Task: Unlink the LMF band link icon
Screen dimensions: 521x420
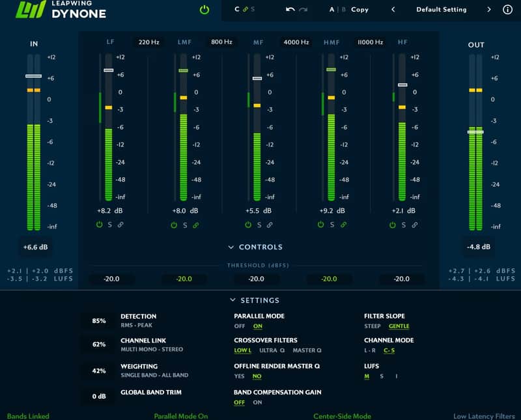Action: pos(196,225)
